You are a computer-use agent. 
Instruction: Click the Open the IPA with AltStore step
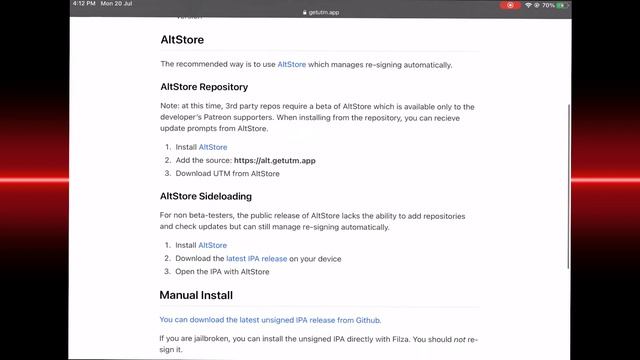pos(222,272)
